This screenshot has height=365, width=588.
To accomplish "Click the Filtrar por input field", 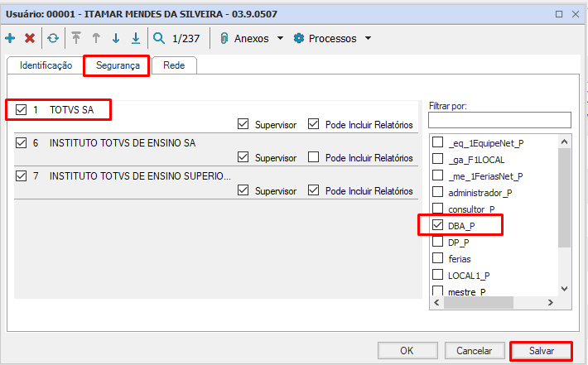I will [499, 120].
